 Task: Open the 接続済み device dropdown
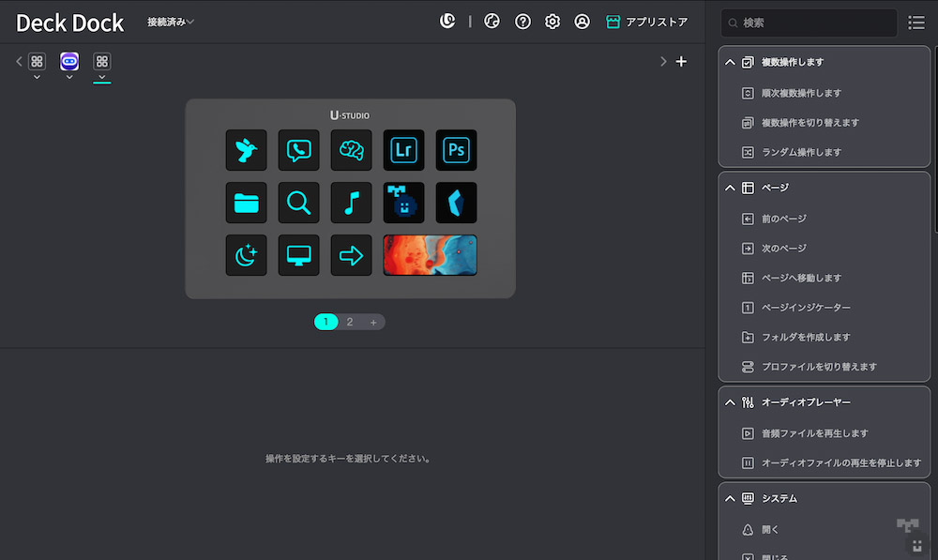(171, 22)
